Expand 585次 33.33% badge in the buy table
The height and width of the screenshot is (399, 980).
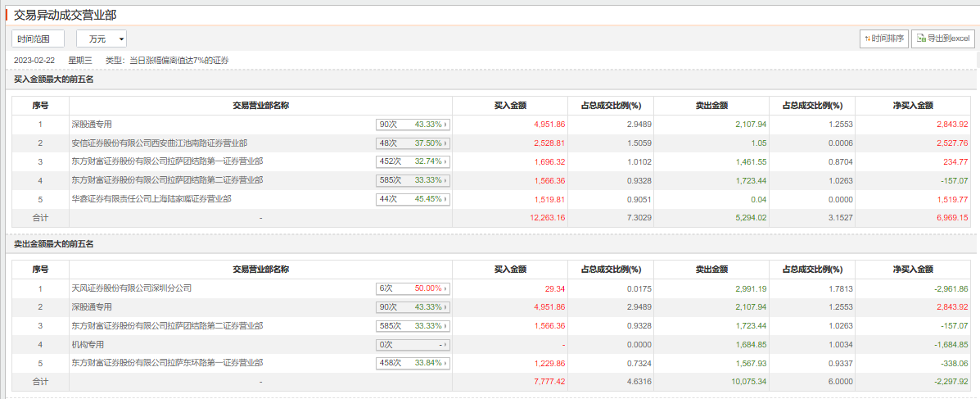point(413,180)
